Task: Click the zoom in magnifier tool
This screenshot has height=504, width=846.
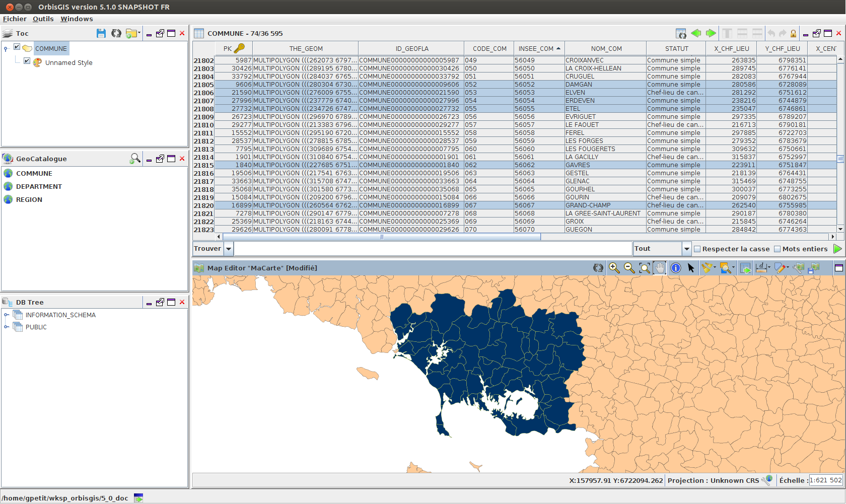Action: (x=614, y=268)
